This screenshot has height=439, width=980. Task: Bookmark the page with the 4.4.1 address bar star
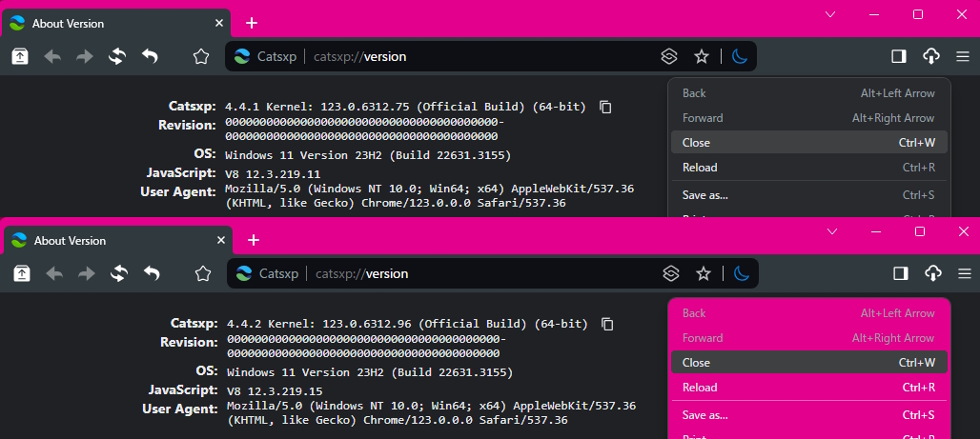point(702,56)
